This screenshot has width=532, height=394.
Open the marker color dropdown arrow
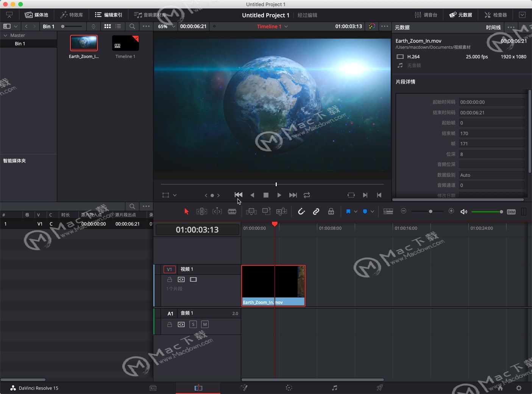pyautogui.click(x=372, y=212)
